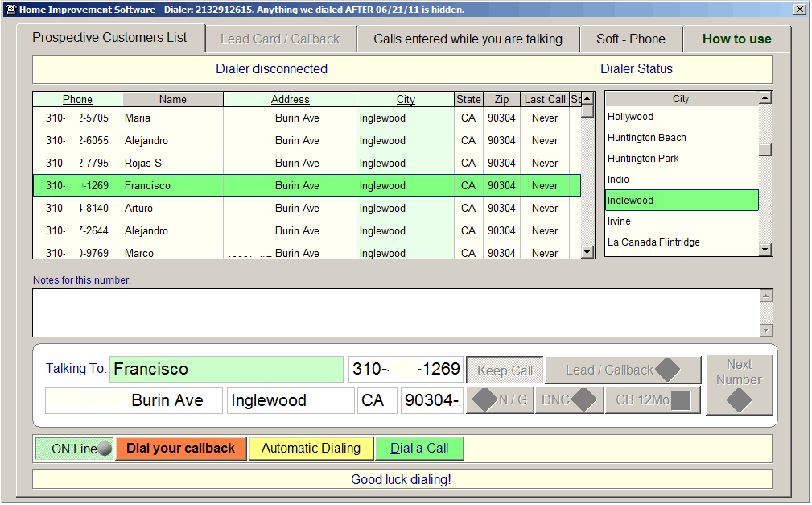
Task: Click the 90304 zip code field
Action: click(x=432, y=401)
